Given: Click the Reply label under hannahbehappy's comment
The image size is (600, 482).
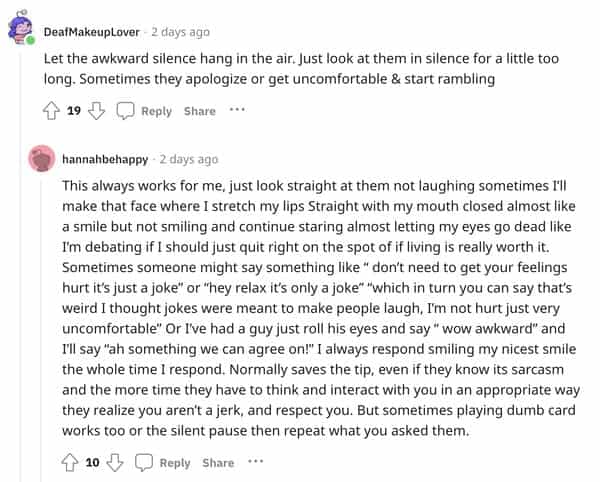Looking at the screenshot, I should [x=174, y=462].
